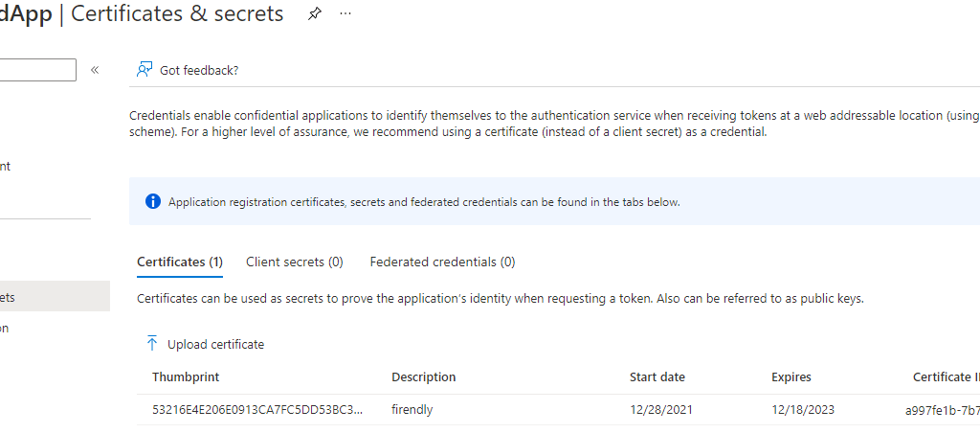Focus the sidebar search box
The height and width of the screenshot is (433, 980).
38,70
